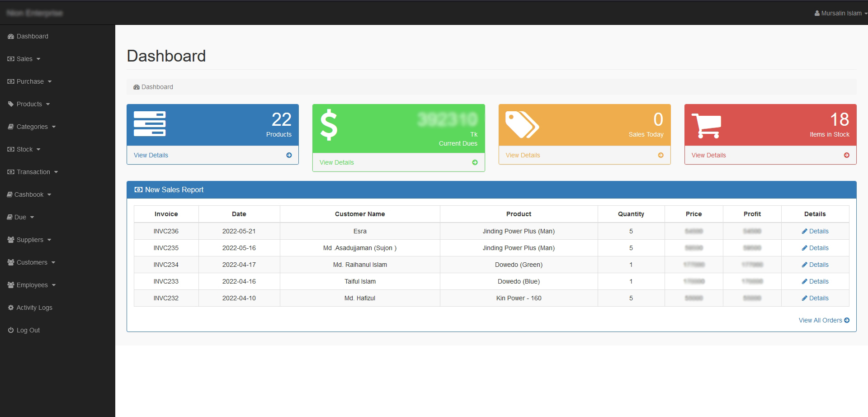This screenshot has width=868, height=417.
Task: Expand the Transaction menu
Action: pyautogui.click(x=33, y=172)
